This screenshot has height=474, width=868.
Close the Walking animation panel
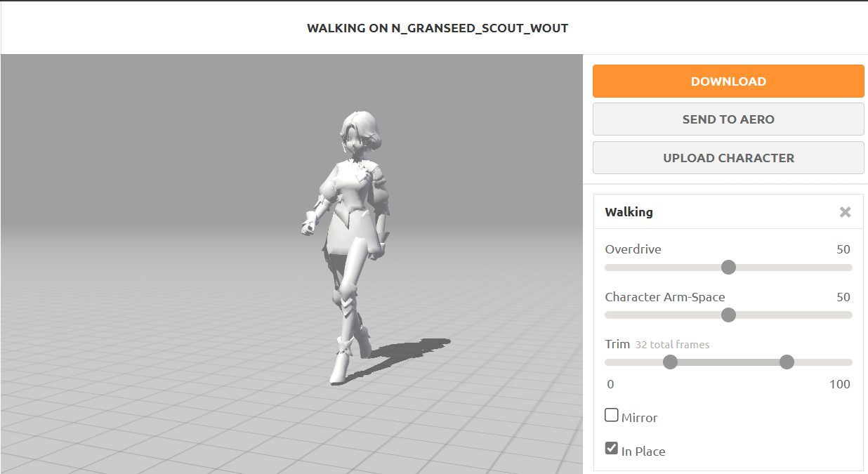(845, 212)
